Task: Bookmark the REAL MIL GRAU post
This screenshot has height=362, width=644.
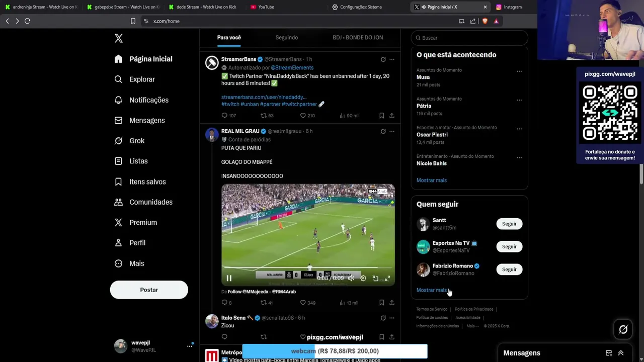Action: click(382, 303)
